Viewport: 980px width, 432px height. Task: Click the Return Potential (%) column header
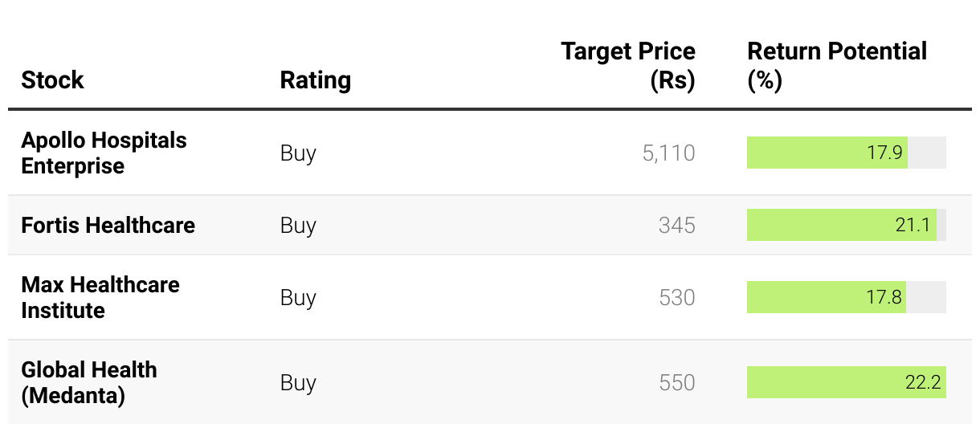point(837,66)
